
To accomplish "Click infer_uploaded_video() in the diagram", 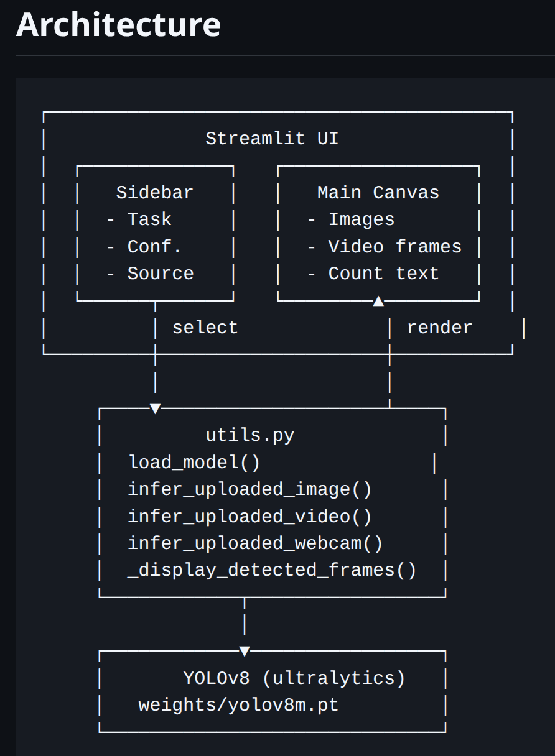I will (x=250, y=517).
